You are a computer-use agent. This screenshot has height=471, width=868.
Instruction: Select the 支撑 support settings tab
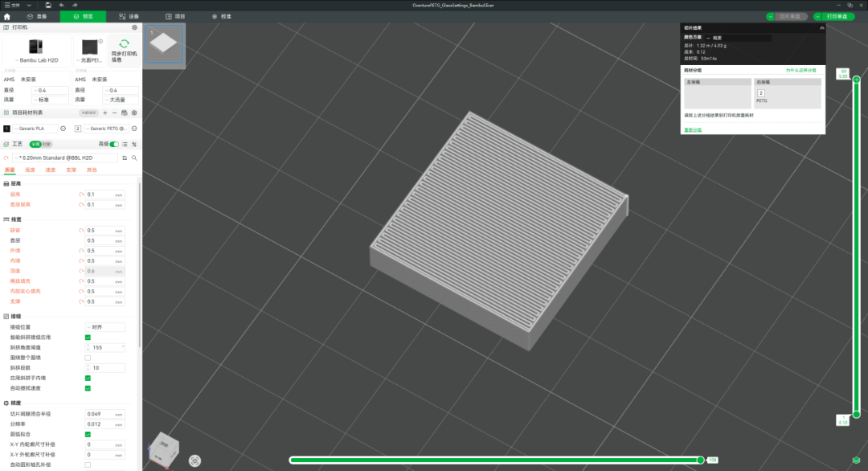pos(71,170)
